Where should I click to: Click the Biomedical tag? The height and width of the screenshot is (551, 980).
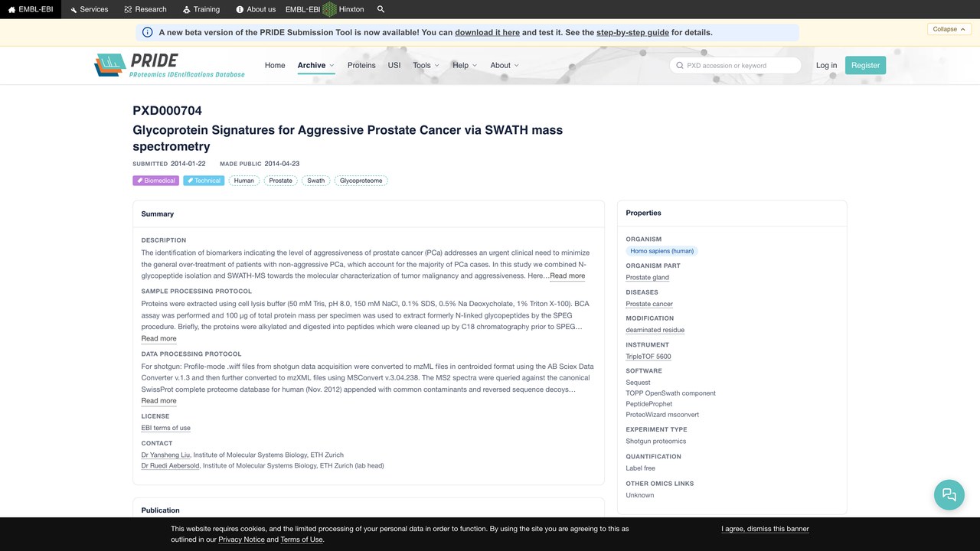[155, 181]
